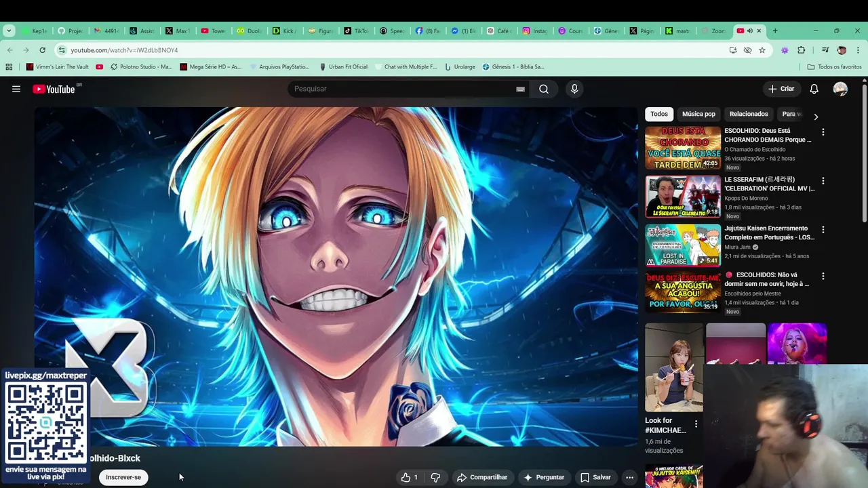
Task: Reload the page in Chrome
Action: 42,50
